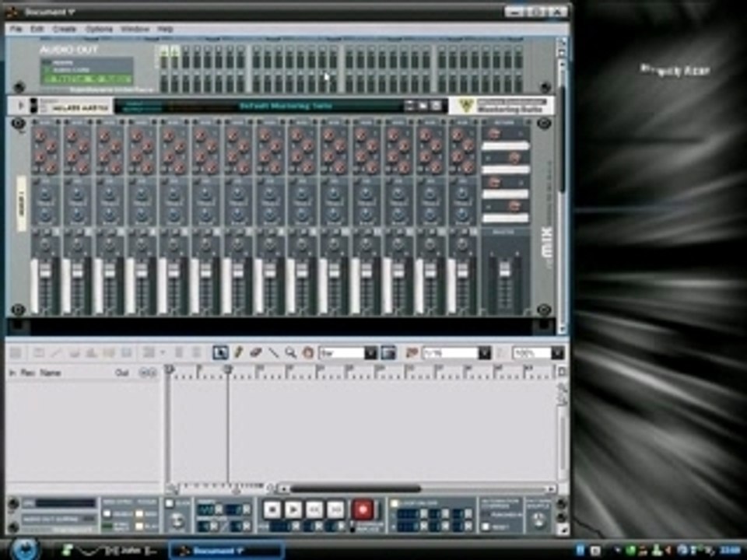Select the Line tool

pos(273,352)
